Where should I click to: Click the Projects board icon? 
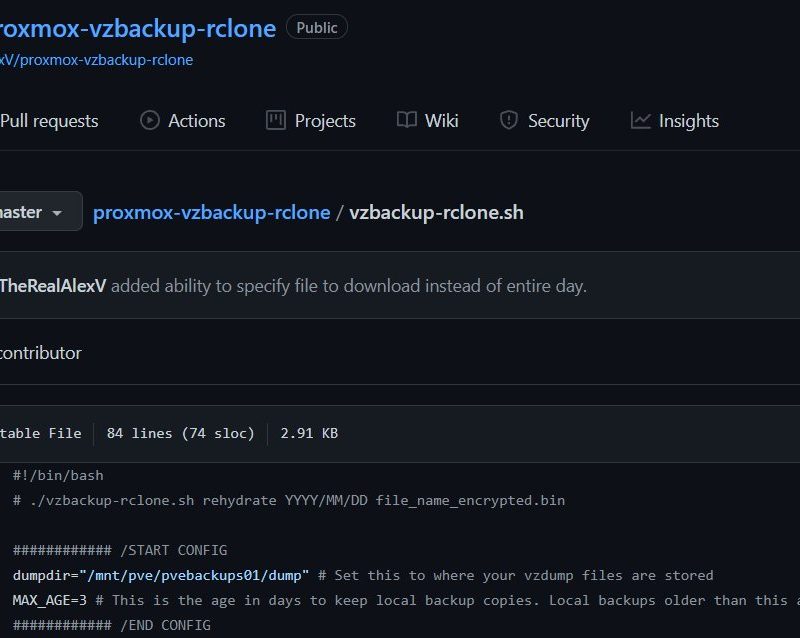tap(276, 120)
